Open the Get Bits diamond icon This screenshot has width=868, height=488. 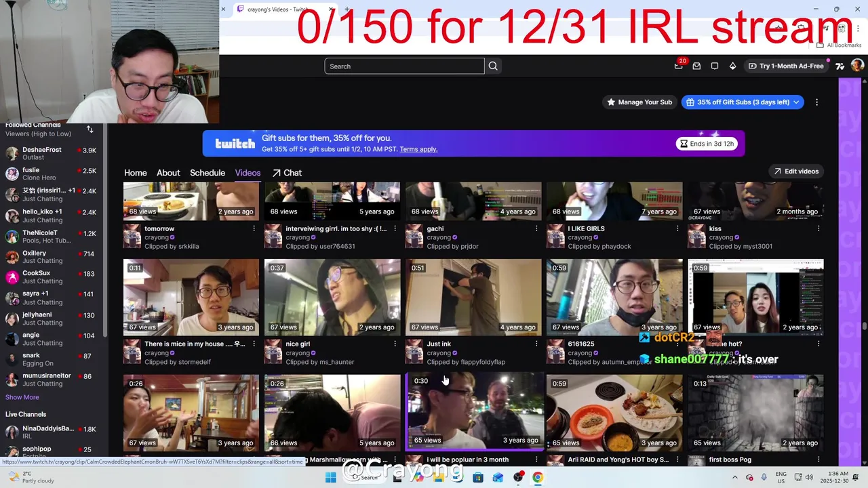point(732,66)
